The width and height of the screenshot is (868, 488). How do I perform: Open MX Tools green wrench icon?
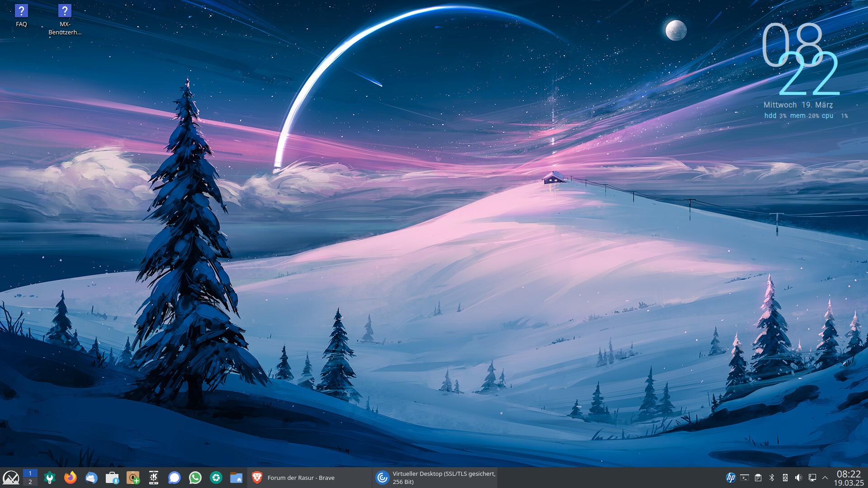point(50,478)
